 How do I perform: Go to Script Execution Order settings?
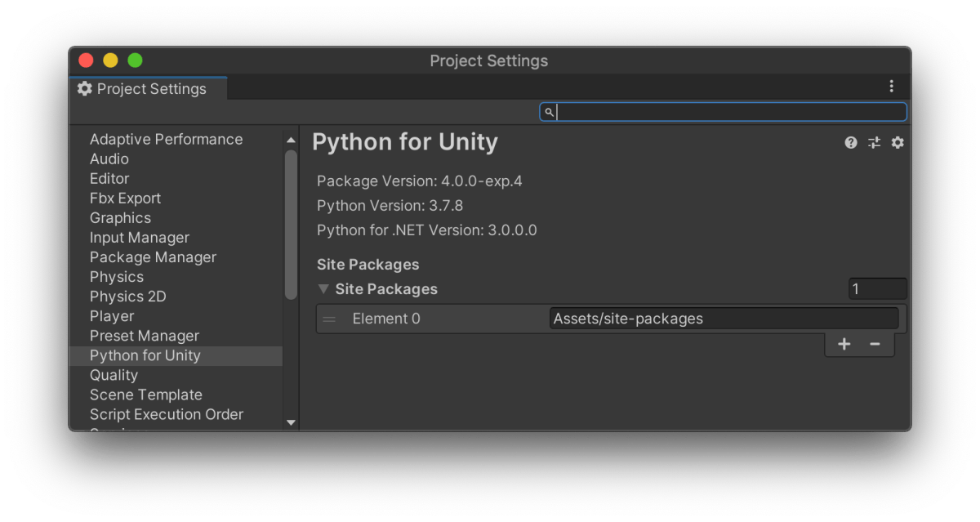pos(167,414)
